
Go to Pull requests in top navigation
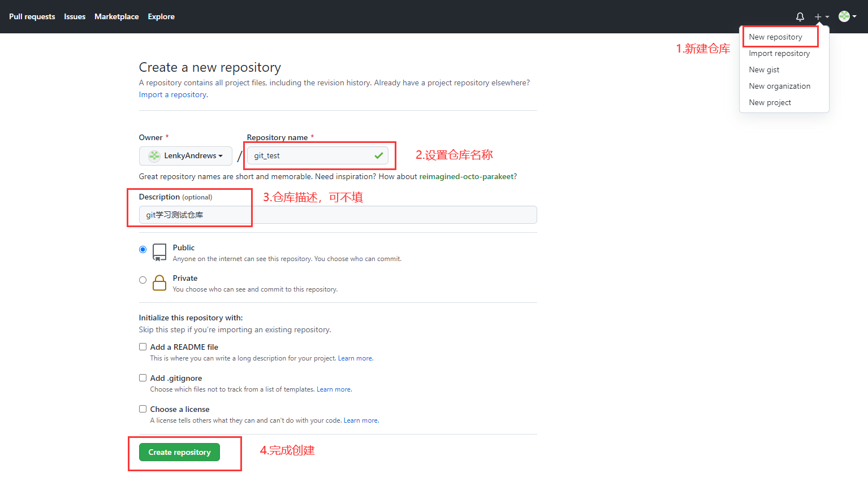32,16
